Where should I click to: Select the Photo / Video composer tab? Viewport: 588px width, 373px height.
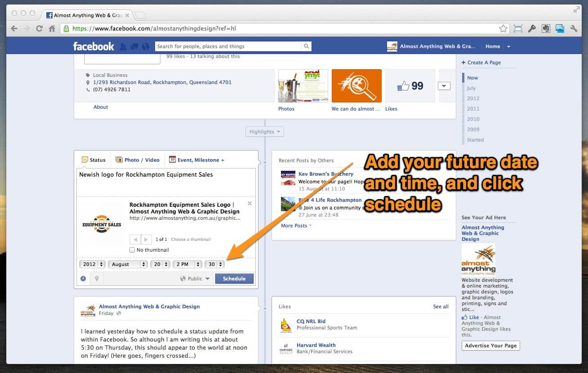pyautogui.click(x=138, y=160)
